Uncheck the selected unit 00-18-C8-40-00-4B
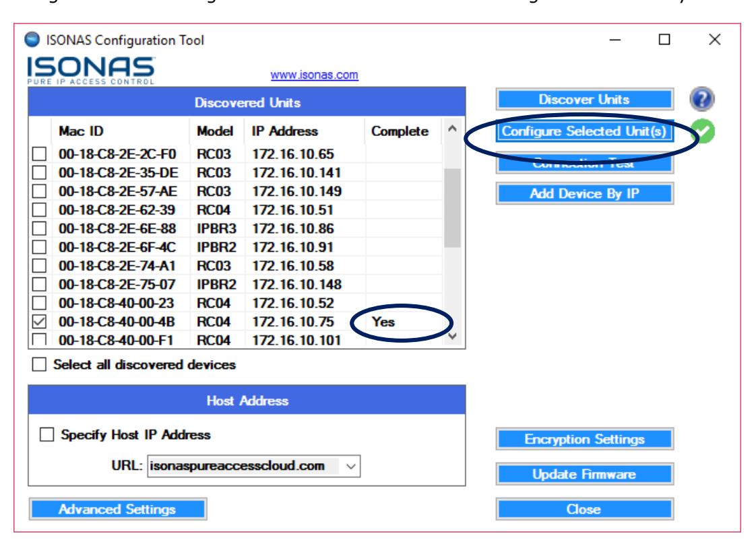 coord(39,322)
